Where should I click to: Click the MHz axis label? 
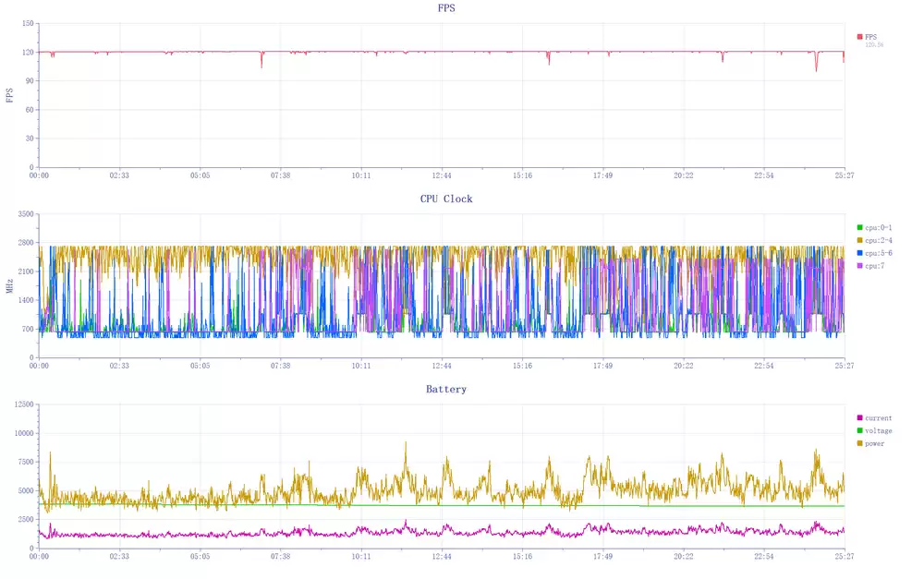tap(10, 286)
